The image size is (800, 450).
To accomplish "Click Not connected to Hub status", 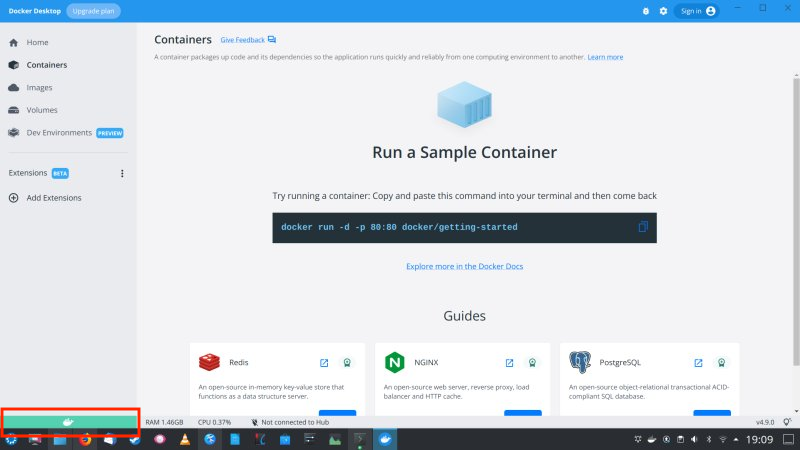I will [x=290, y=422].
